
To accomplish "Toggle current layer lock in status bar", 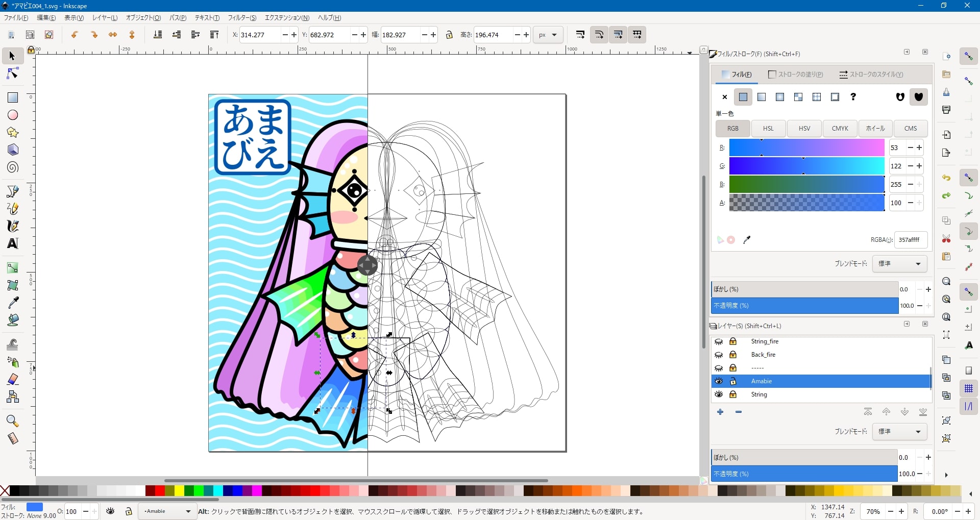I will [x=129, y=511].
